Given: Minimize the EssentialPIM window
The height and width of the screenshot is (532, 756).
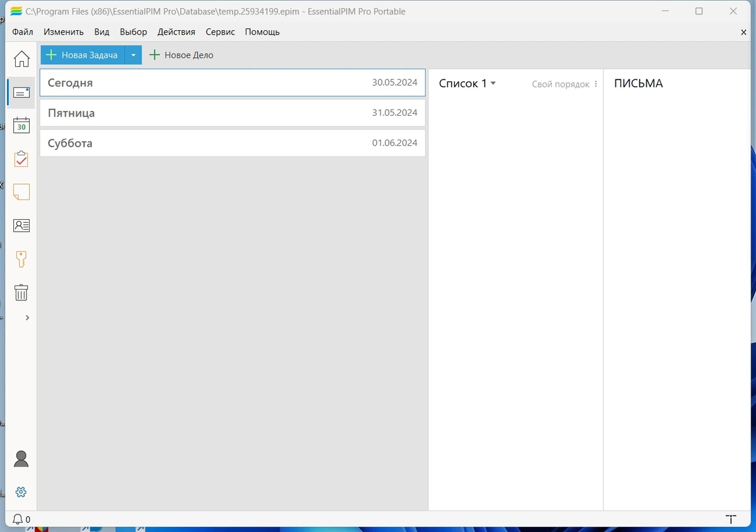Looking at the screenshot, I should click(665, 11).
